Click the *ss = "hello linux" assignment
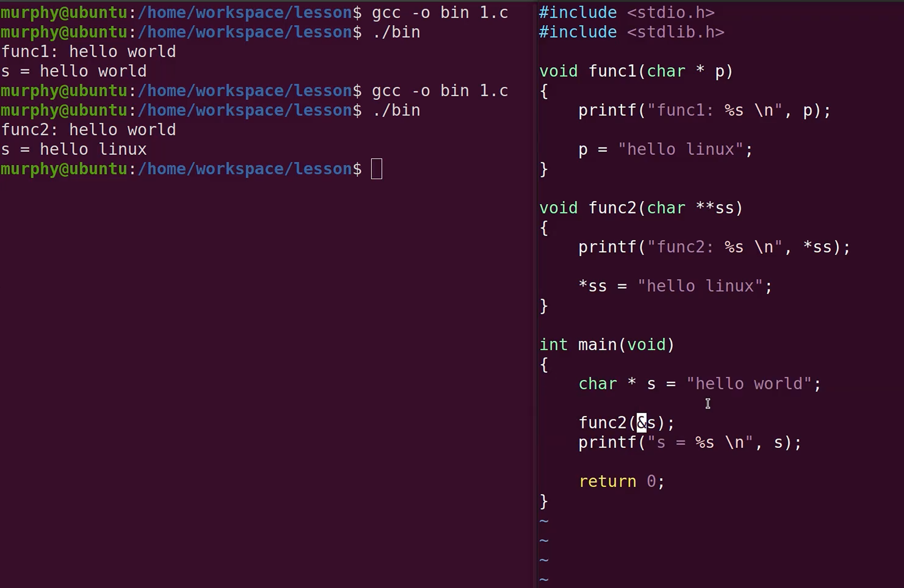 [x=675, y=286]
